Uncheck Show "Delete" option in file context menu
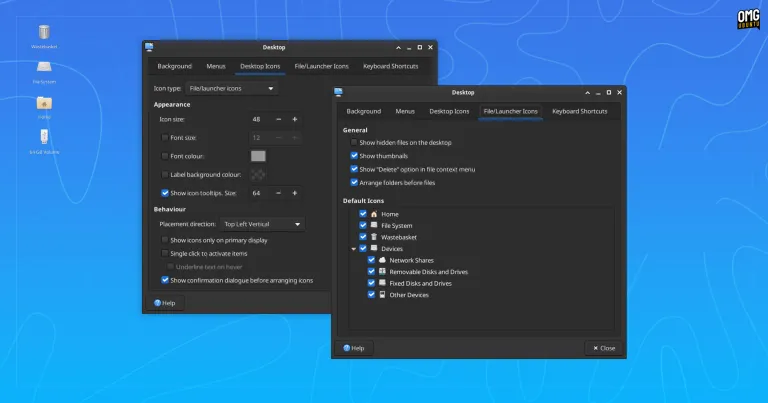 pos(354,169)
